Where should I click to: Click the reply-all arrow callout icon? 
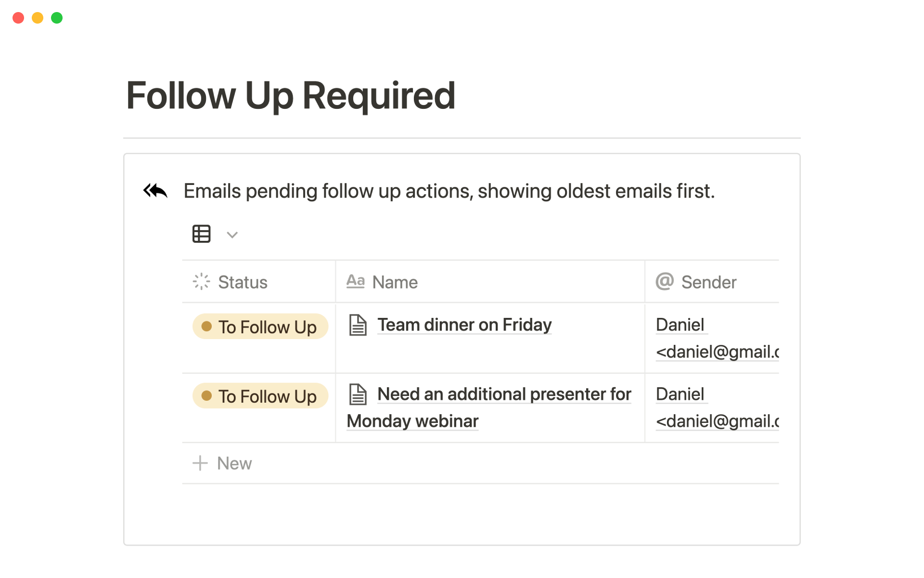coord(155,191)
